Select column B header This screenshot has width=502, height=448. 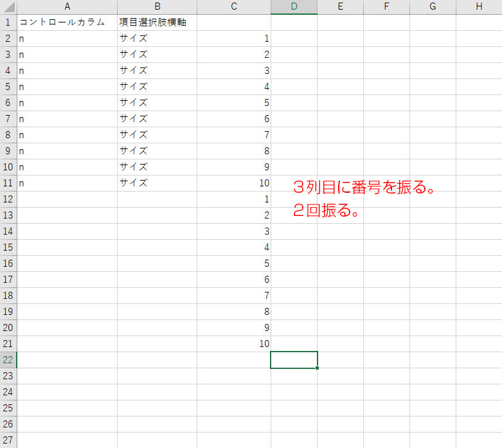point(157,6)
